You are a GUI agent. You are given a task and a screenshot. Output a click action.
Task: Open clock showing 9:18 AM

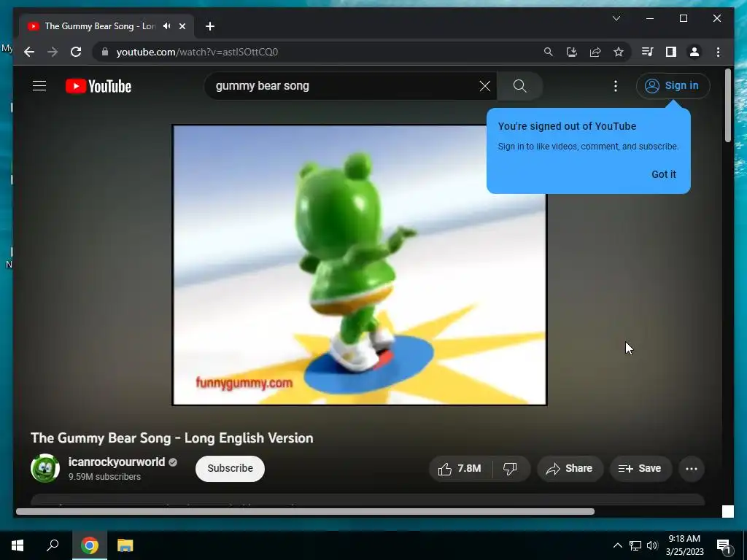click(x=684, y=545)
